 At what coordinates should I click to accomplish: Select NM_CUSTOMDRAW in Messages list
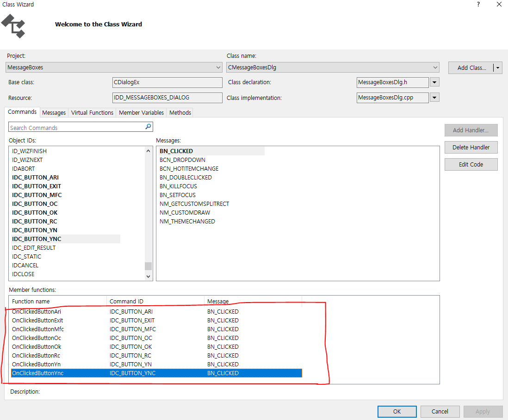pos(185,212)
